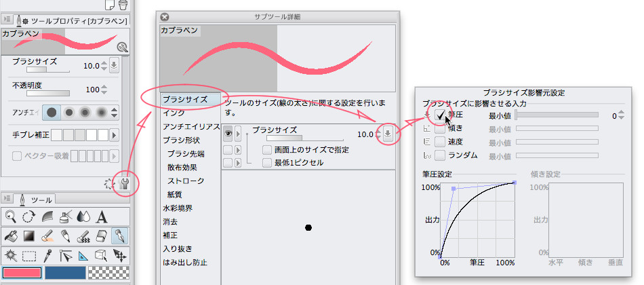Select the Rectangular selection marquee tool
Screen dimensions: 644x285
(29, 255)
